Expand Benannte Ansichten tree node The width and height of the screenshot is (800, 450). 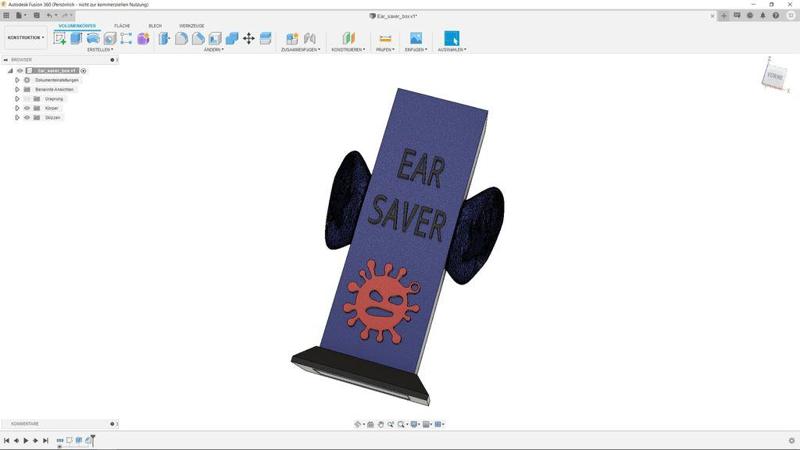point(17,89)
